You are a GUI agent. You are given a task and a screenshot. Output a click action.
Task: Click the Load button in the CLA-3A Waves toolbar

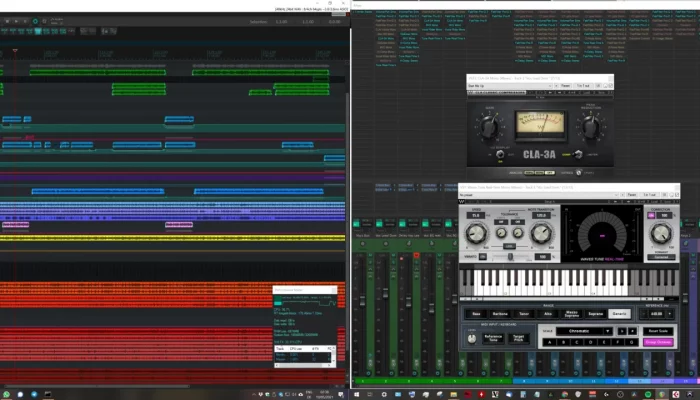click(587, 92)
